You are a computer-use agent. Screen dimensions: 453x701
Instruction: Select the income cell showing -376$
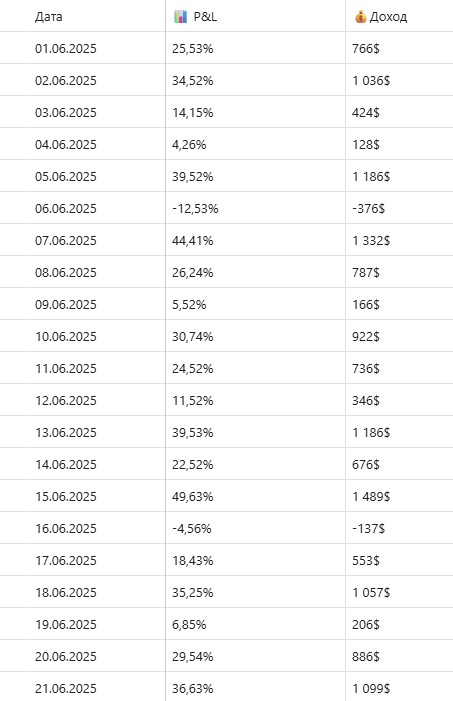pyautogui.click(x=368, y=209)
